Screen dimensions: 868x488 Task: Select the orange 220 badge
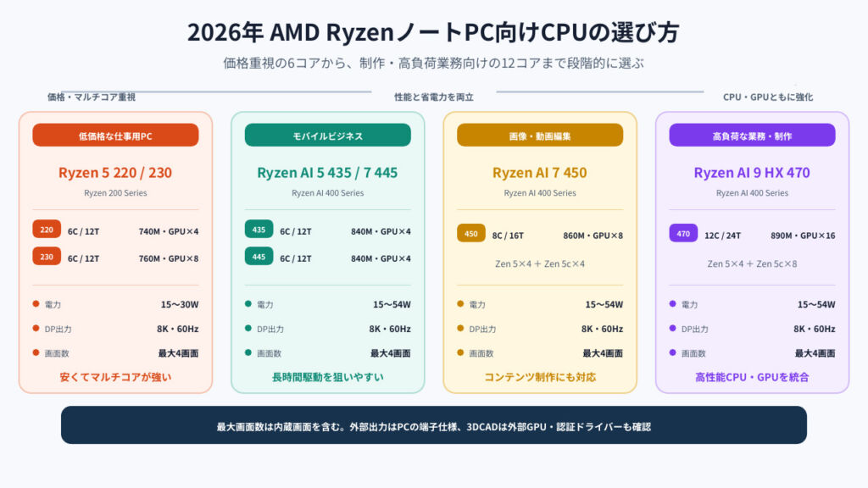pos(47,230)
